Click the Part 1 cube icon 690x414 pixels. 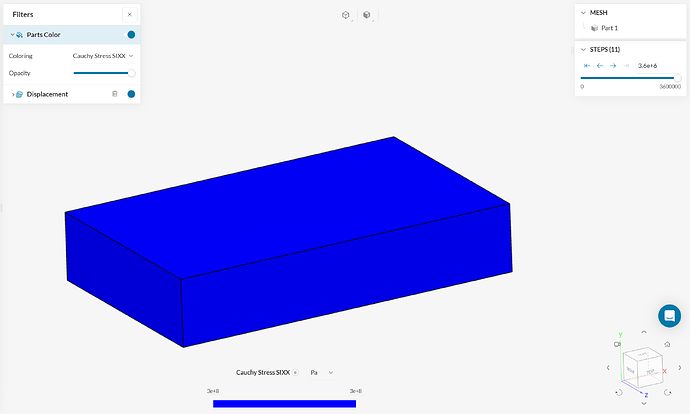point(594,28)
